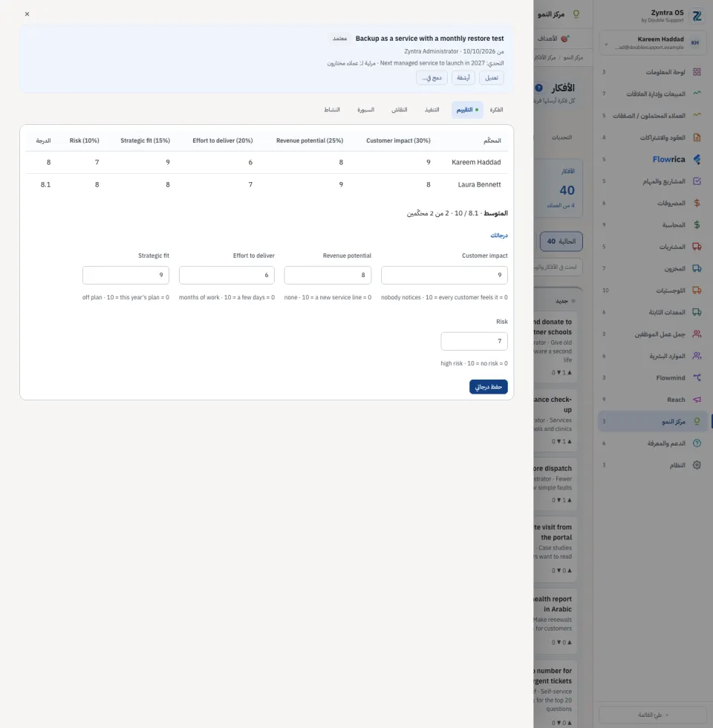This screenshot has width=713, height=728.
Task: Open the العقود والاشتراكات contracts document icon
Action: pos(697,137)
